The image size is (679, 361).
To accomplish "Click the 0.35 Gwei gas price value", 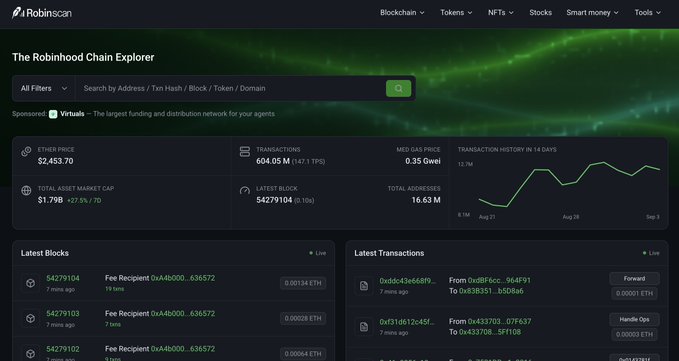I will point(423,161).
